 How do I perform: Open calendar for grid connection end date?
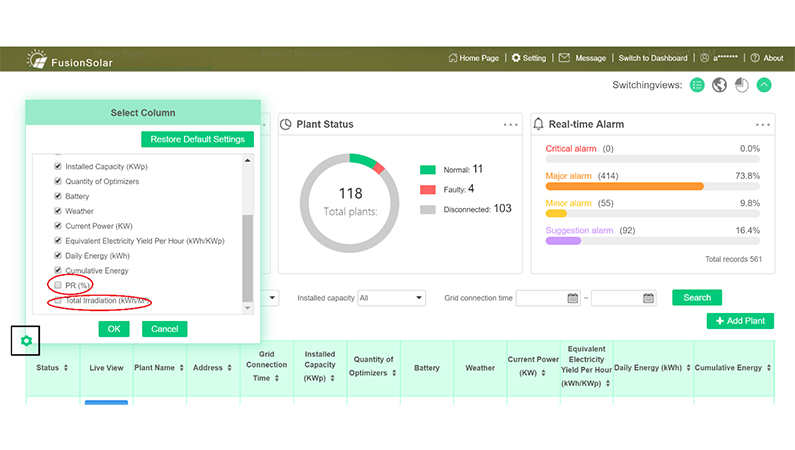[648, 298]
